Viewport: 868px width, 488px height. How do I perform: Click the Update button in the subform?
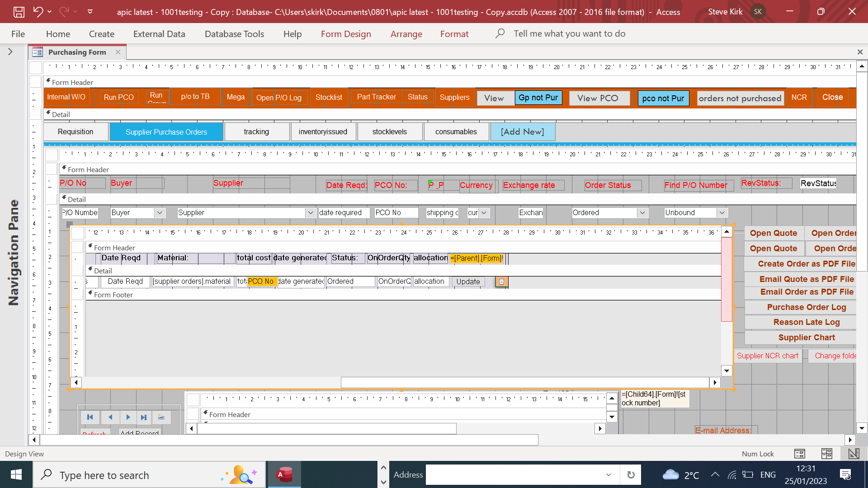[468, 282]
